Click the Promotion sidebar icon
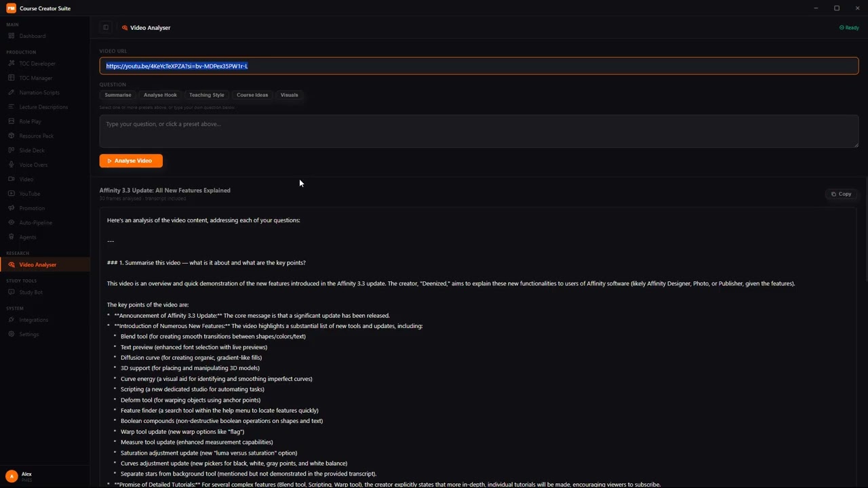The width and height of the screenshot is (868, 488). [12, 208]
